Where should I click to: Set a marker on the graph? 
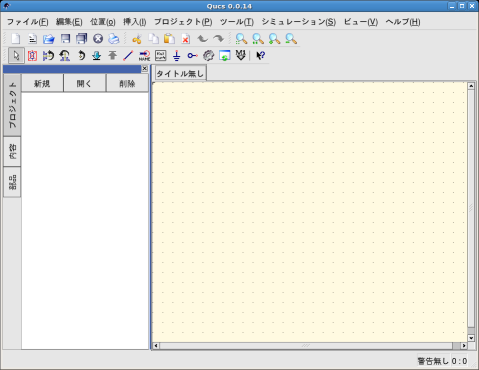[240, 55]
